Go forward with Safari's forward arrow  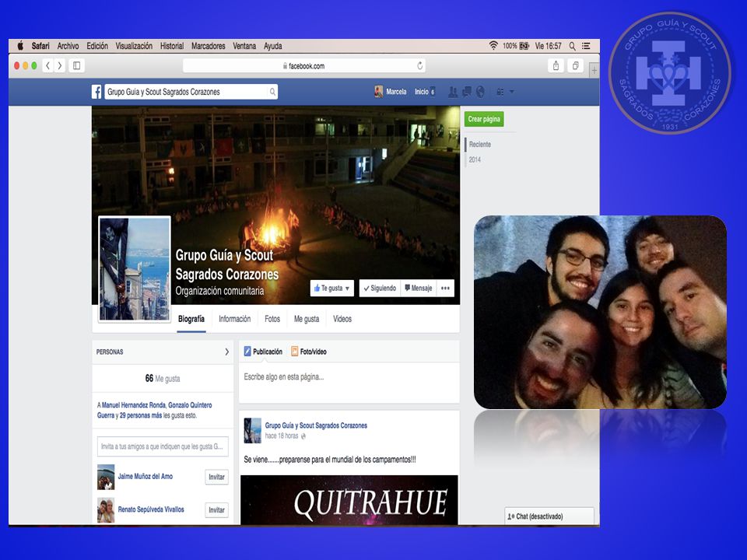click(x=60, y=65)
